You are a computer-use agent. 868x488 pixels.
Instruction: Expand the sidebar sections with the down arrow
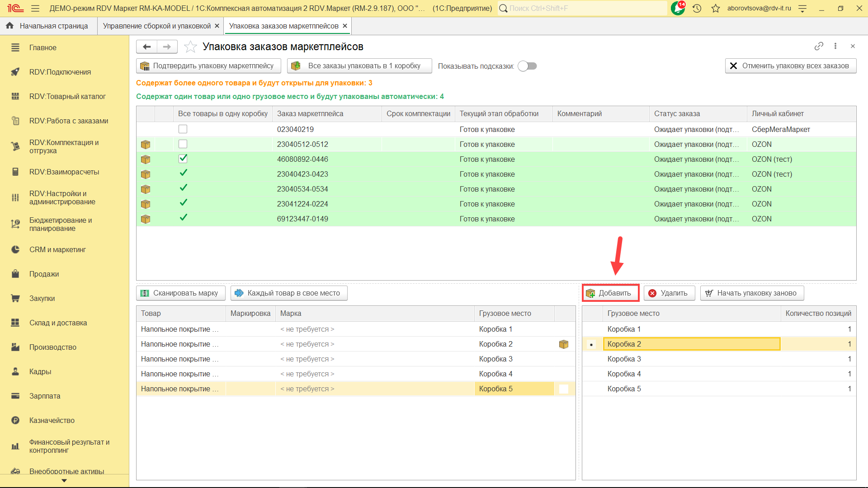click(x=64, y=481)
